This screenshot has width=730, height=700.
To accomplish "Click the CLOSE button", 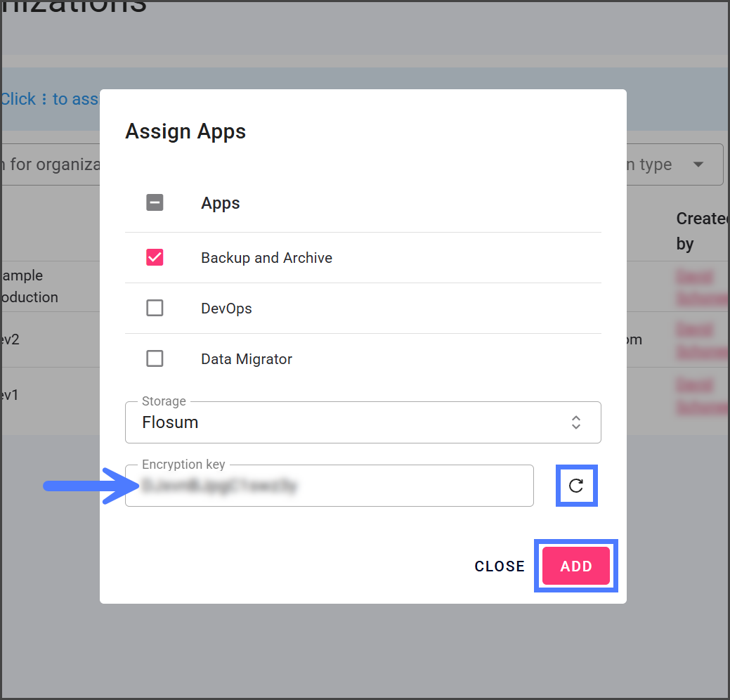I will 500,566.
